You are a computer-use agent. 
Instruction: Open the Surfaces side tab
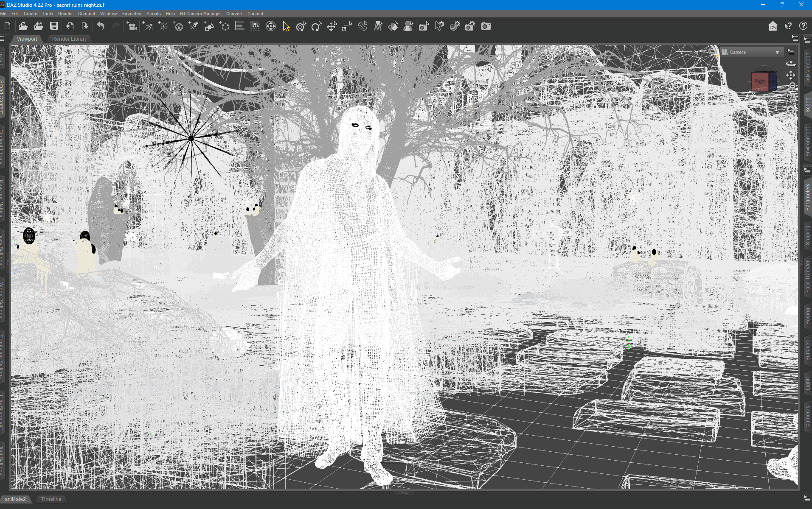click(807, 350)
